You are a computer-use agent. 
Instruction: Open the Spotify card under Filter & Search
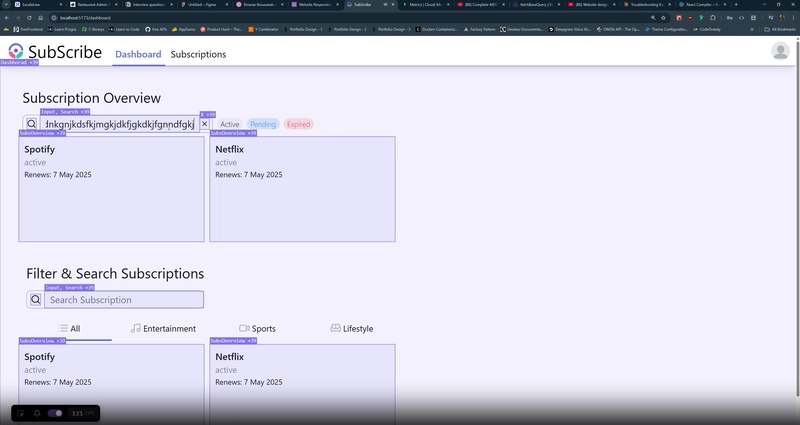[x=111, y=384]
